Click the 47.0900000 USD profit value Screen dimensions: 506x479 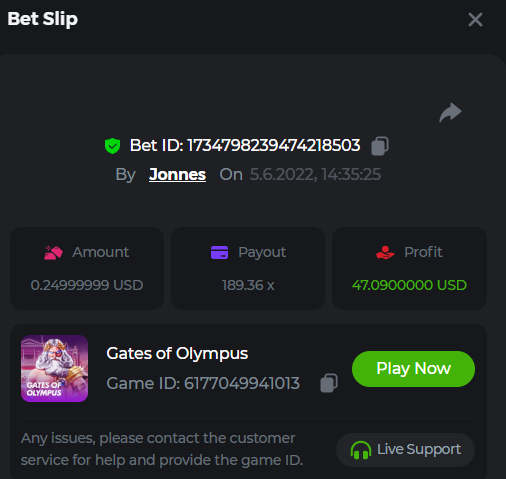click(x=409, y=285)
